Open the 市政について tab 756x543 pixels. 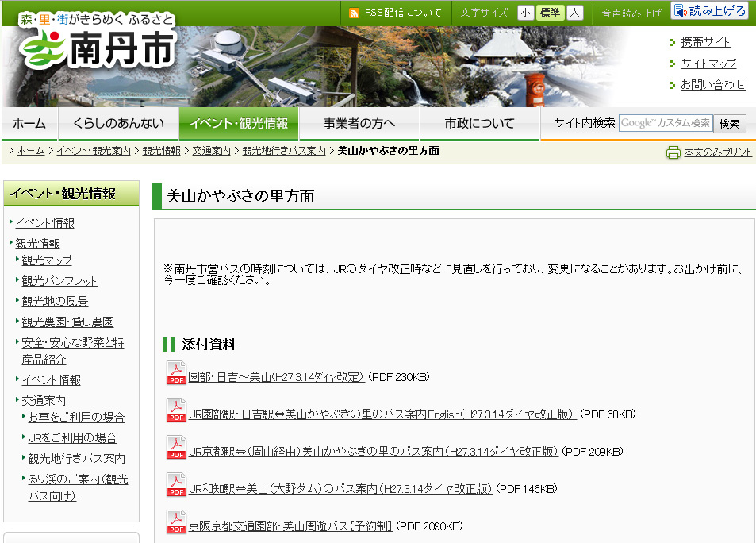click(x=480, y=124)
